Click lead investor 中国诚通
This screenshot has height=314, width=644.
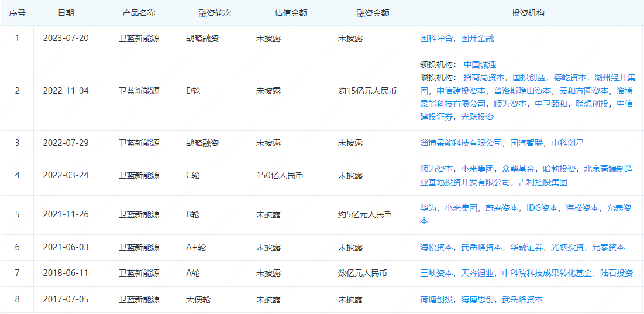click(480, 64)
